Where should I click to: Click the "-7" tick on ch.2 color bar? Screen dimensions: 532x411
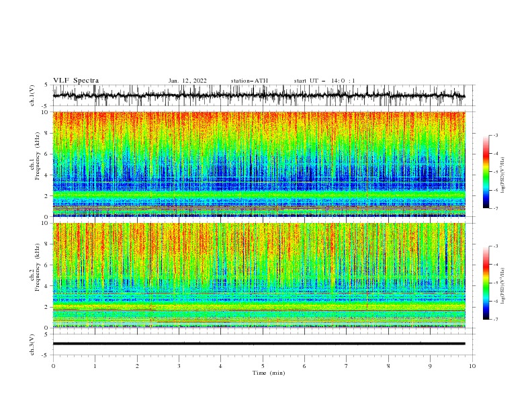click(496, 320)
